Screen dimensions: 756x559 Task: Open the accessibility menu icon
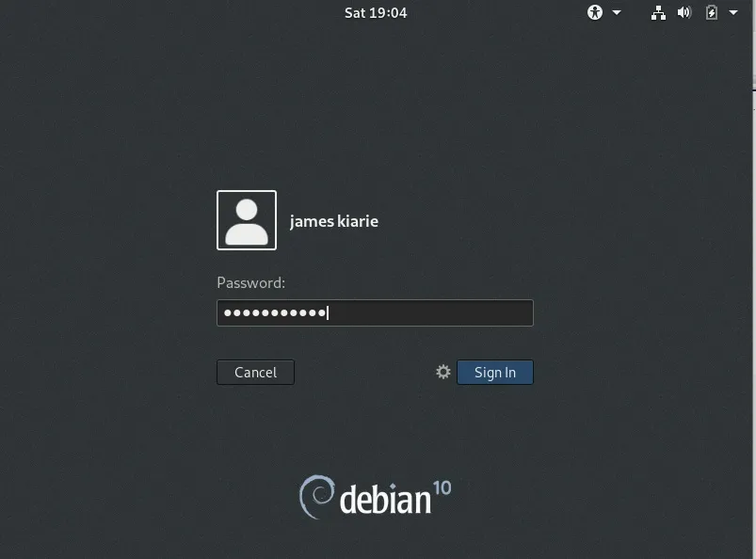[594, 13]
